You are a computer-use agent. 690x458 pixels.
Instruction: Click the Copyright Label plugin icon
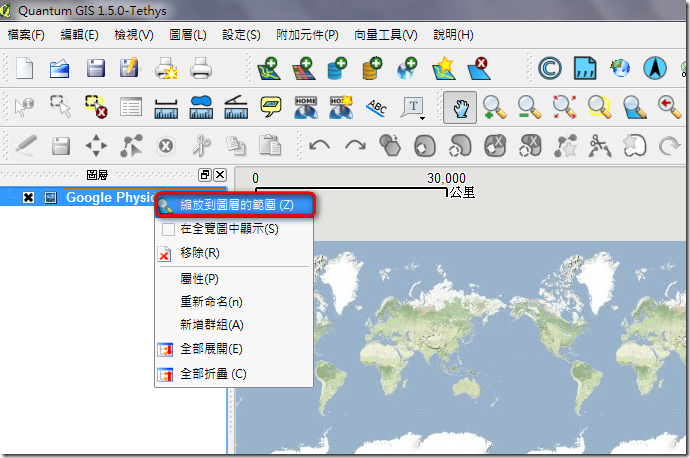click(550, 69)
